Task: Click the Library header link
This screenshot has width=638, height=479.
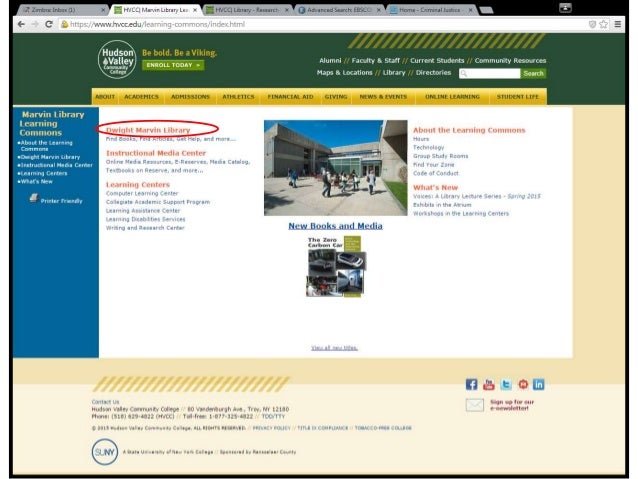Action: 394,72
